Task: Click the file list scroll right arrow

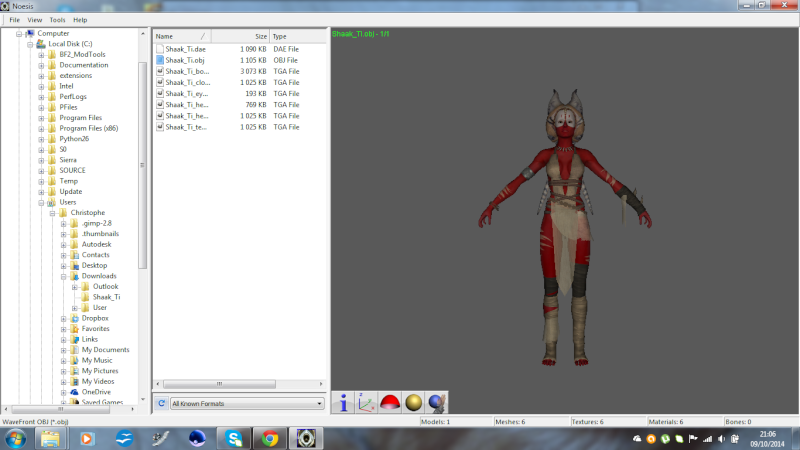Action: tap(321, 384)
